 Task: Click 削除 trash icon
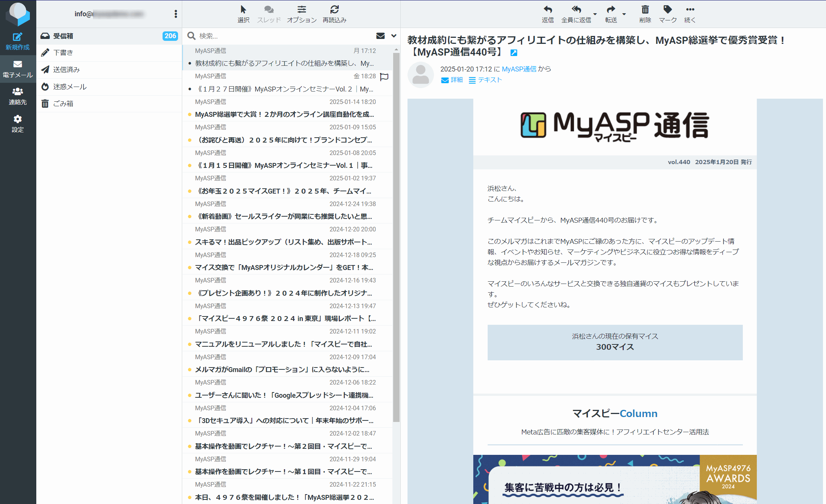(x=645, y=14)
